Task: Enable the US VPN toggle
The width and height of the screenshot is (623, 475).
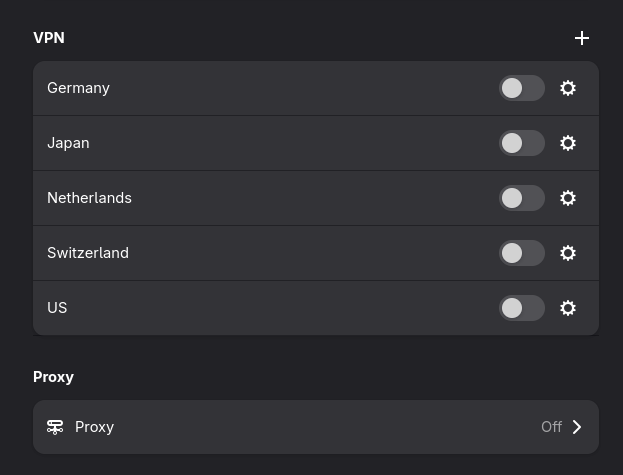Action: (522, 308)
